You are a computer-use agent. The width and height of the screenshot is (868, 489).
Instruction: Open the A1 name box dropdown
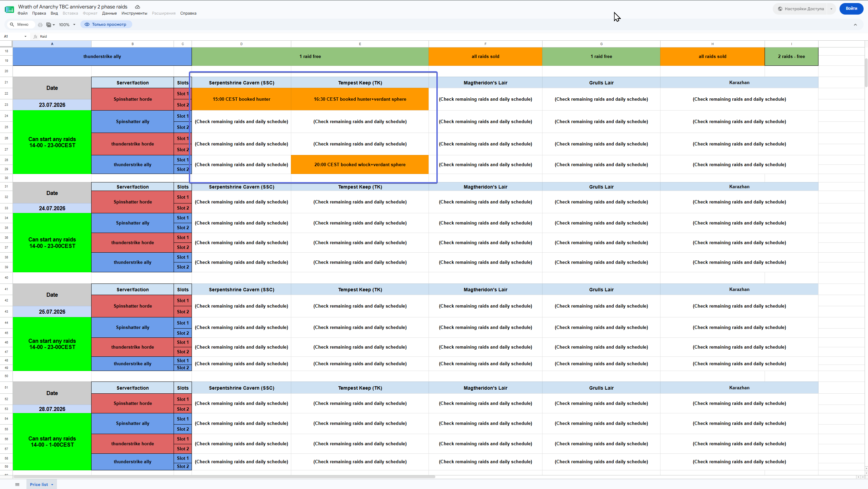tap(25, 36)
